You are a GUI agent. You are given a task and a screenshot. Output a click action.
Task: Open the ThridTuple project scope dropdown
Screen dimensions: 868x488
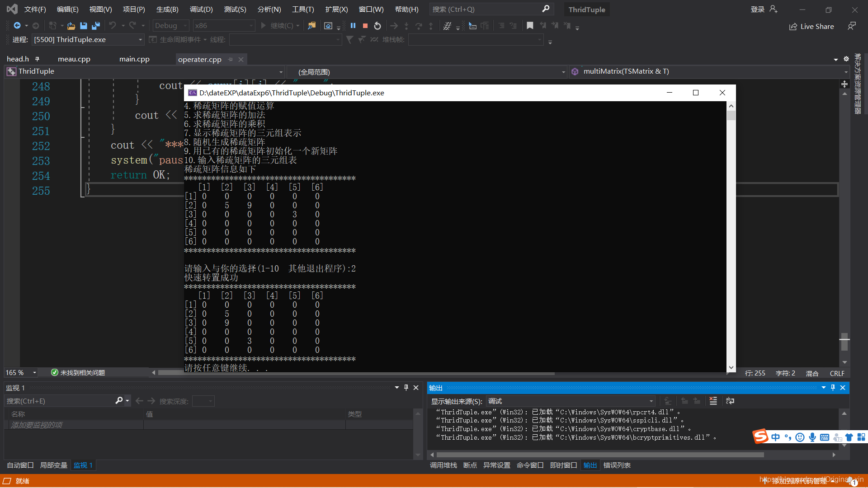pyautogui.click(x=145, y=71)
